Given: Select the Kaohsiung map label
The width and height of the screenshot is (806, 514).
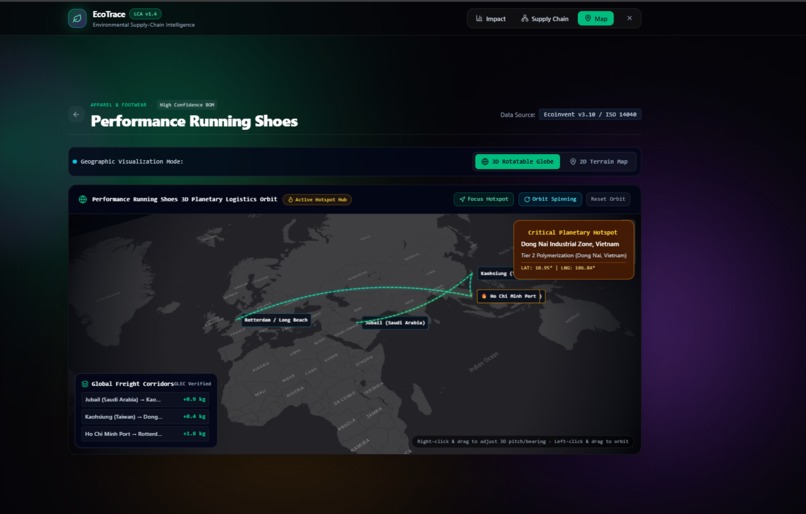Looking at the screenshot, I should point(496,273).
